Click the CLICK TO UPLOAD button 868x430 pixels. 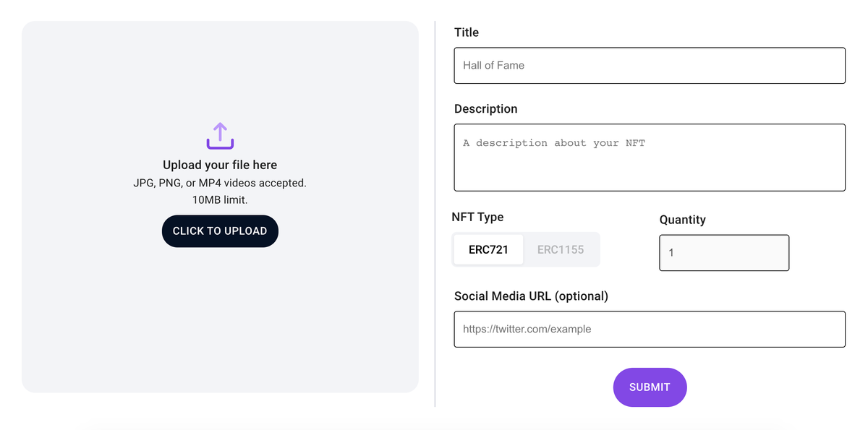220,231
